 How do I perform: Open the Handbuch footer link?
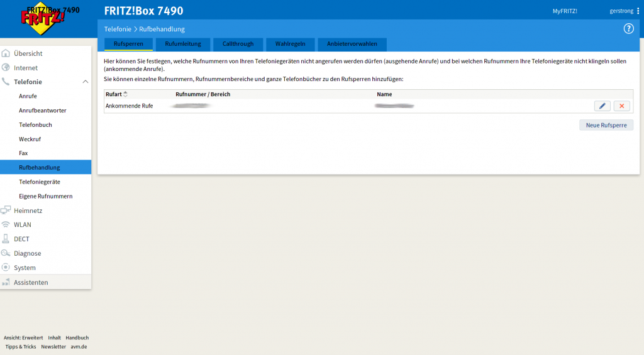coord(77,338)
